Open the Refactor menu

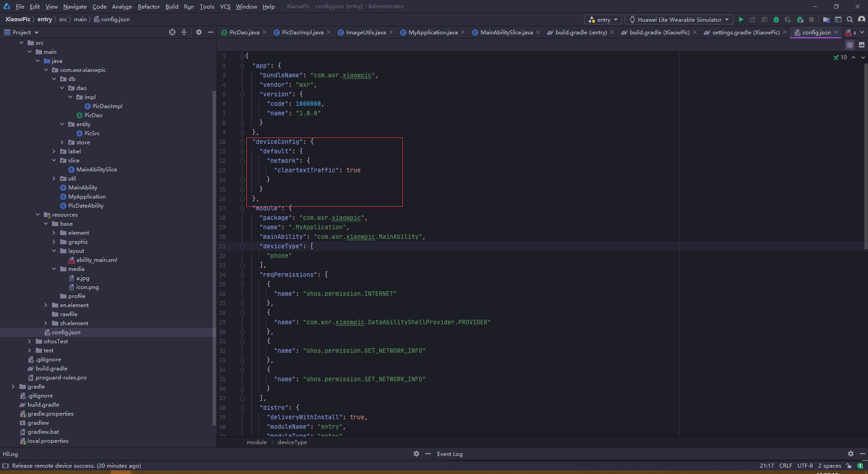pyautogui.click(x=149, y=6)
